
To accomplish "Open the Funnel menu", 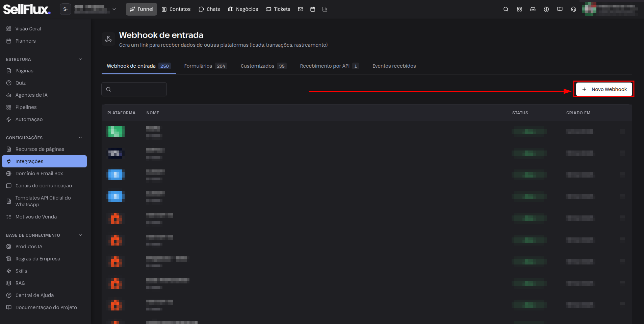I will coord(141,9).
